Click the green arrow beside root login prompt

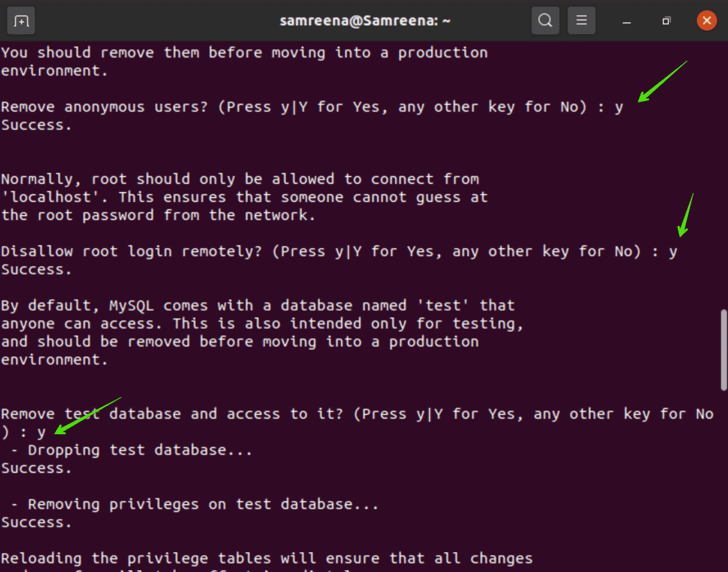pos(686,215)
